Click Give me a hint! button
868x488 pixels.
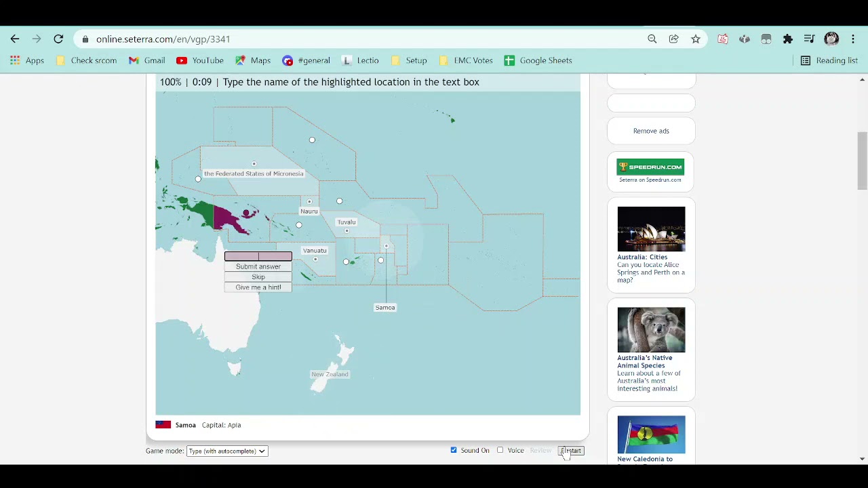pos(258,287)
